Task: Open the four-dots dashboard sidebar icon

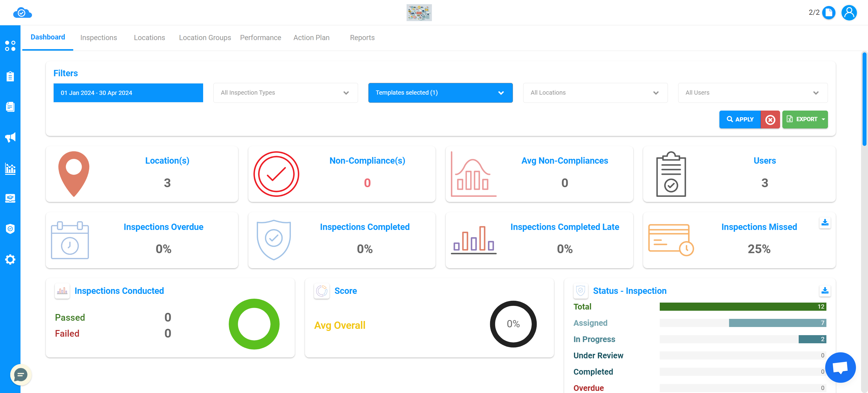Action: (x=10, y=46)
